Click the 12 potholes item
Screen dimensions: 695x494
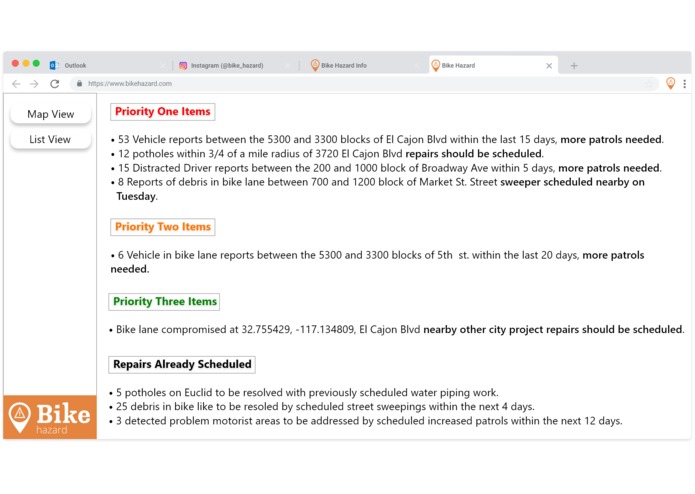[327, 154]
